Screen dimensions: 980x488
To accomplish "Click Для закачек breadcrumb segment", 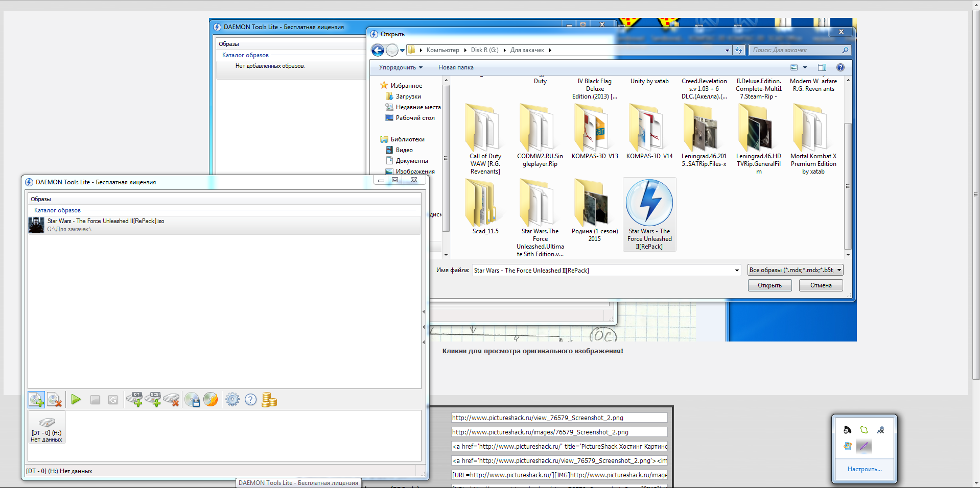I will (527, 50).
